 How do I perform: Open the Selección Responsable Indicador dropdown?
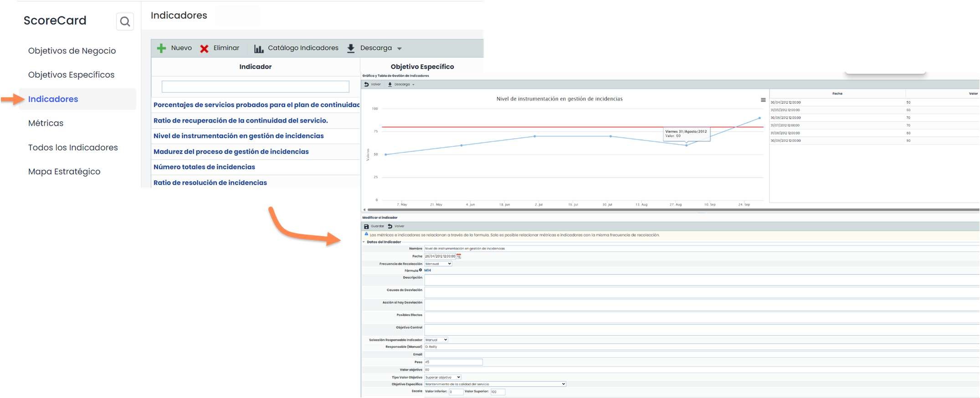point(436,340)
